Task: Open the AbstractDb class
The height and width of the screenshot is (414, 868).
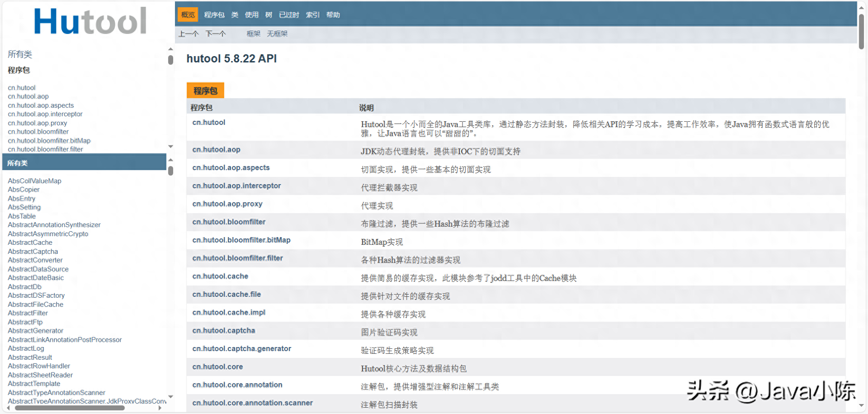Action: tap(24, 287)
